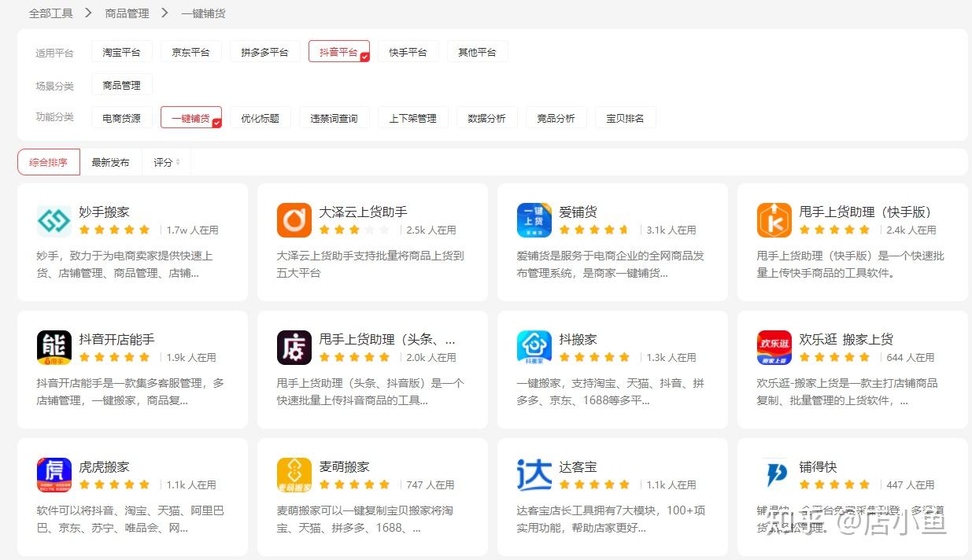The width and height of the screenshot is (972, 560).
Task: Open the 抖音开店能手 black icon
Action: coord(54,348)
